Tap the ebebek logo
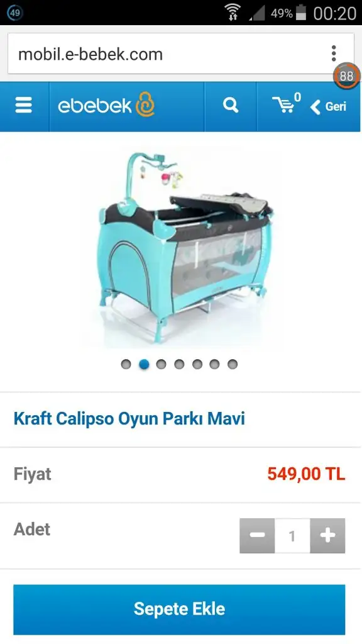The image size is (362, 644). click(x=106, y=105)
